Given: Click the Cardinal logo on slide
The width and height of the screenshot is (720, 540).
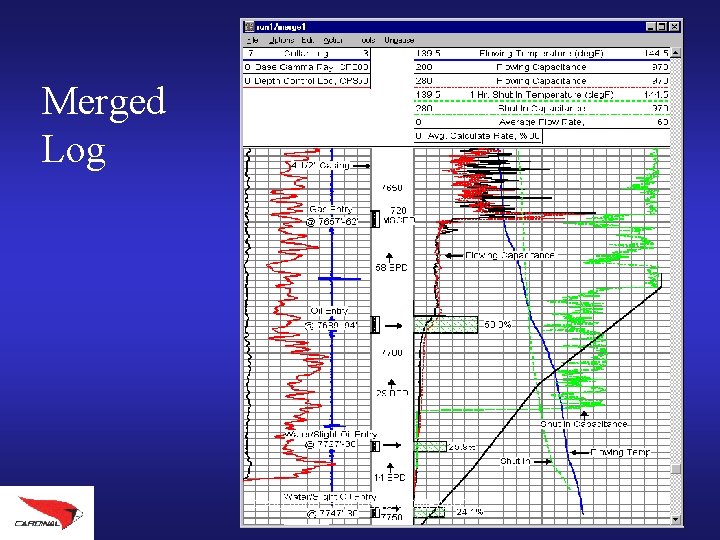Looking at the screenshot, I should pyautogui.click(x=49, y=513).
